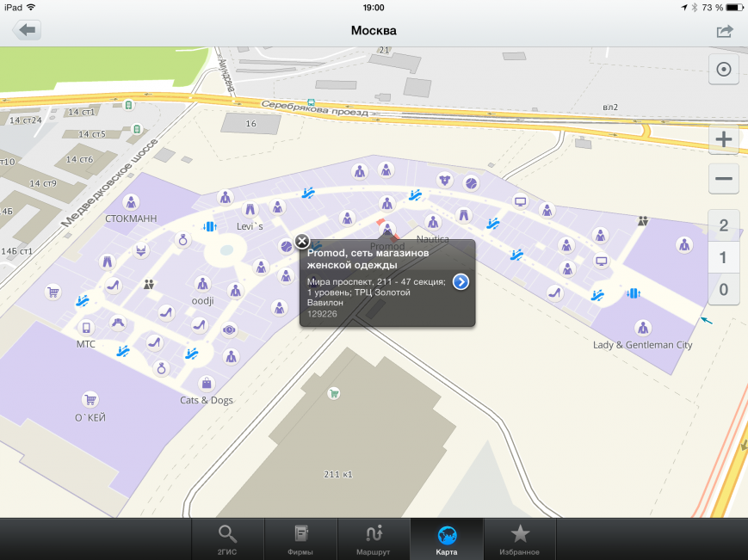
Task: Close the Promod info popup
Action: click(302, 241)
